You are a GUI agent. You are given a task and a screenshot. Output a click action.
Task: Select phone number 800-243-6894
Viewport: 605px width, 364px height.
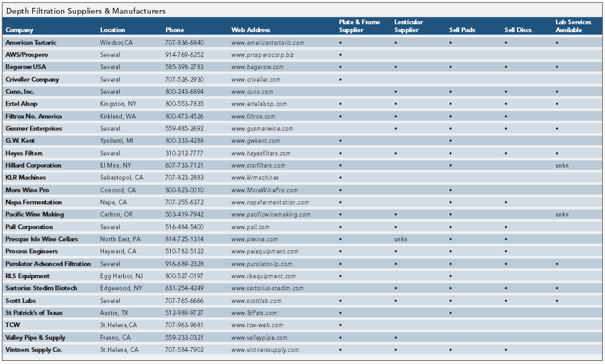coord(184,92)
